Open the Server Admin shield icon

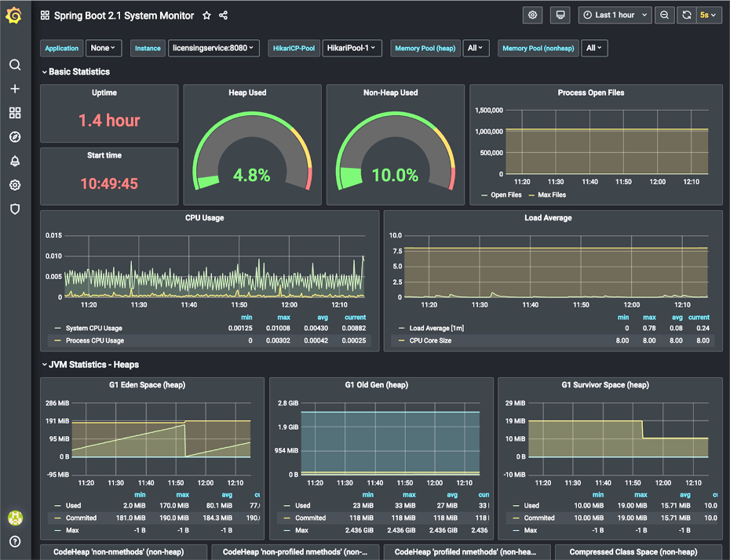(x=14, y=209)
